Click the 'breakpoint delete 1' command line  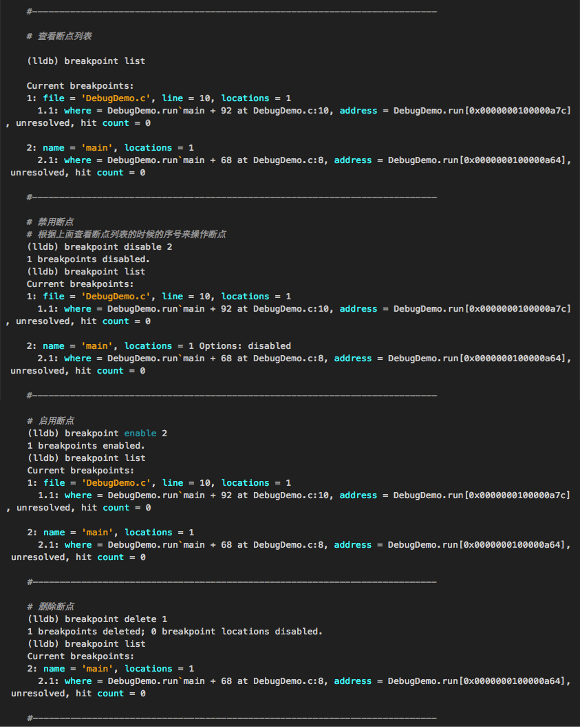click(x=97, y=619)
